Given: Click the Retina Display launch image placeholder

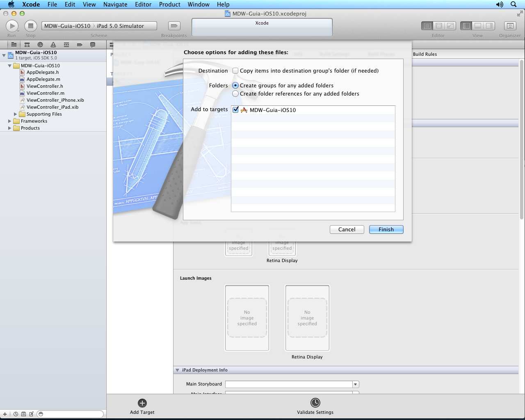Looking at the screenshot, I should 307,318.
